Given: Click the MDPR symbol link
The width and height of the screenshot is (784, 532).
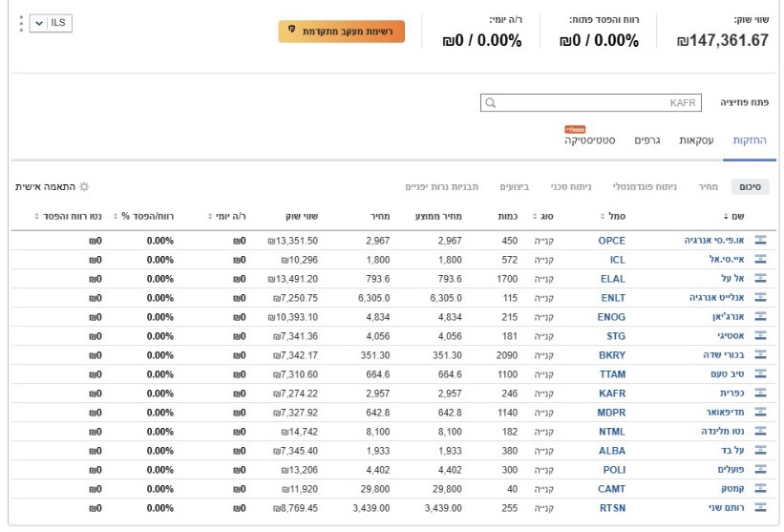Looking at the screenshot, I should [x=611, y=413].
